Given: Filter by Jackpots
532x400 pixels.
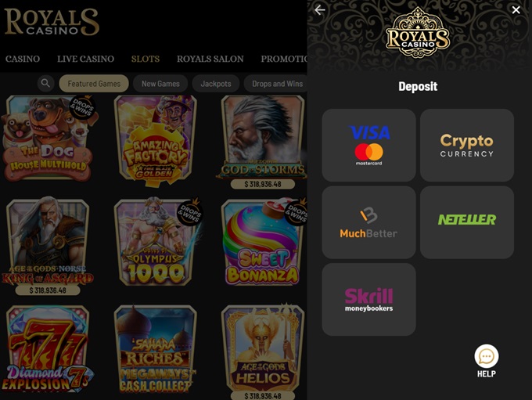Looking at the screenshot, I should coord(216,84).
